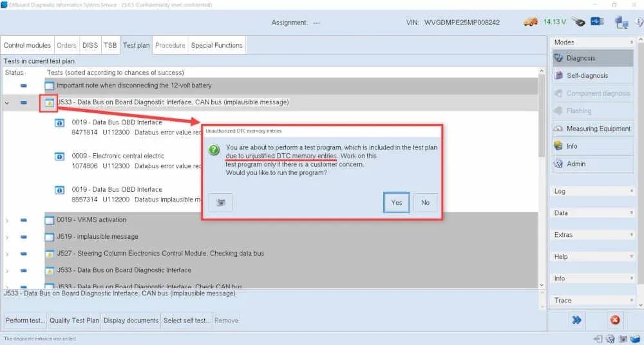The width and height of the screenshot is (644, 345).
Task: Expand the Extras section in the sidebar
Action: pyautogui.click(x=592, y=235)
